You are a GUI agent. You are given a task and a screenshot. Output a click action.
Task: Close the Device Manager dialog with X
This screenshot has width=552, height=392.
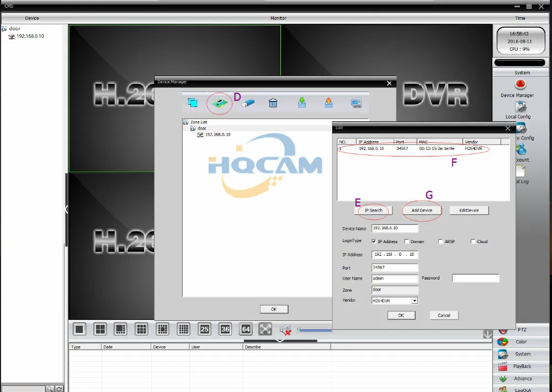(x=389, y=83)
